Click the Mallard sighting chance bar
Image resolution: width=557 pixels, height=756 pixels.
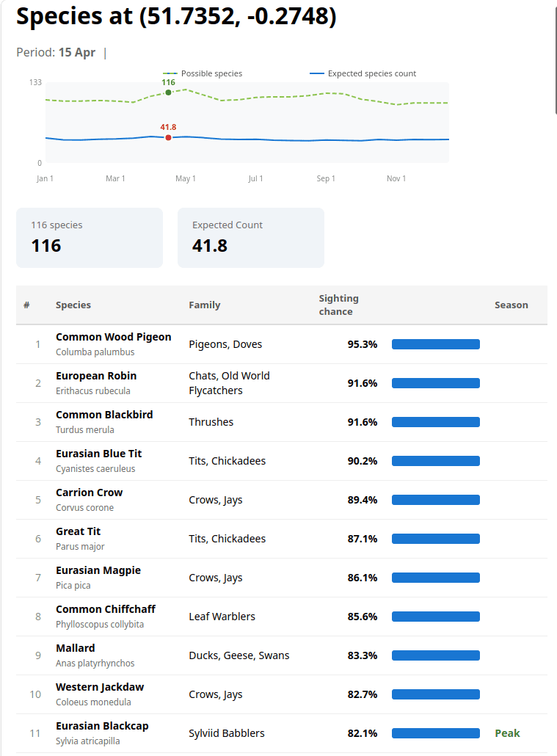435,655
